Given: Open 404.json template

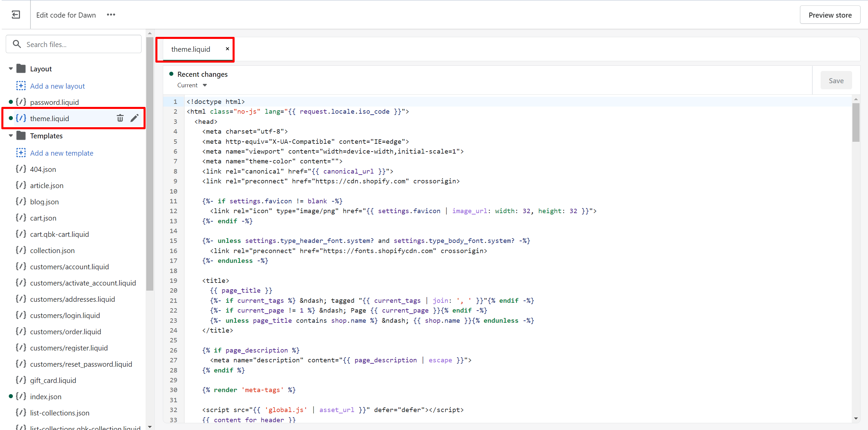Looking at the screenshot, I should (x=43, y=169).
